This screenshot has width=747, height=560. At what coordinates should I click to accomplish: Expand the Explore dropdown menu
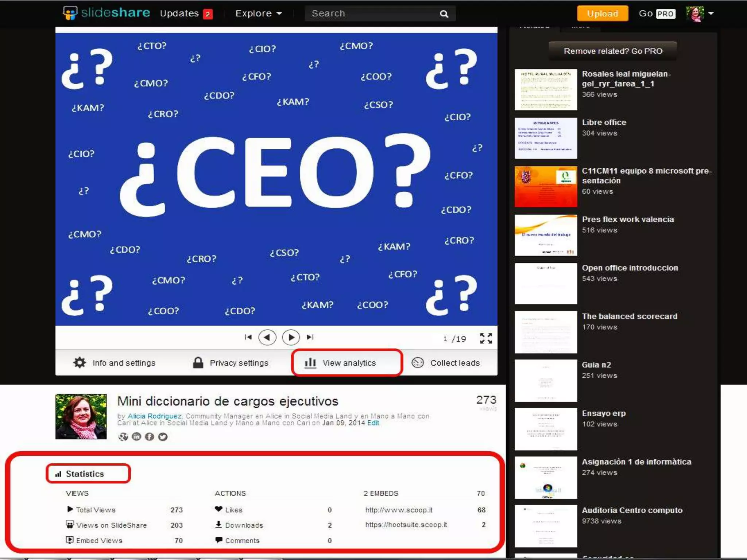point(259,13)
